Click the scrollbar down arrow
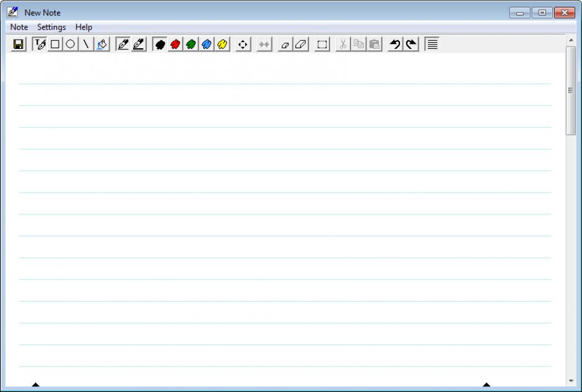The width and height of the screenshot is (582, 392). [x=571, y=381]
